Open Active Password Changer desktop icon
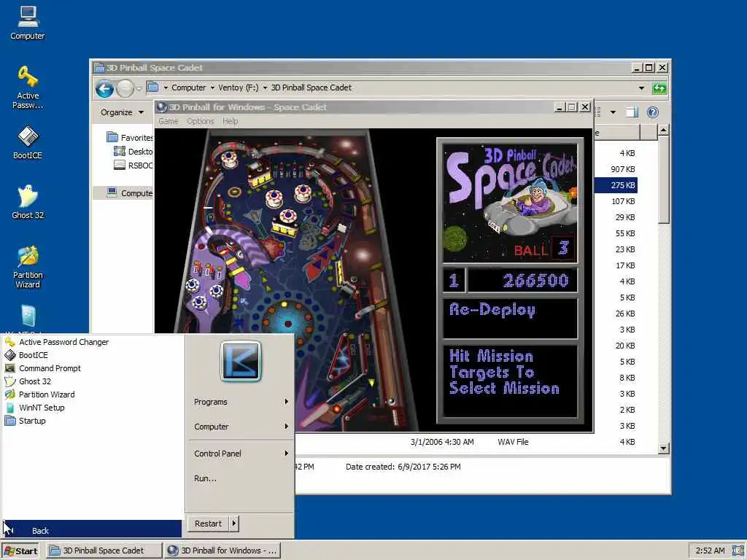 pyautogui.click(x=28, y=87)
